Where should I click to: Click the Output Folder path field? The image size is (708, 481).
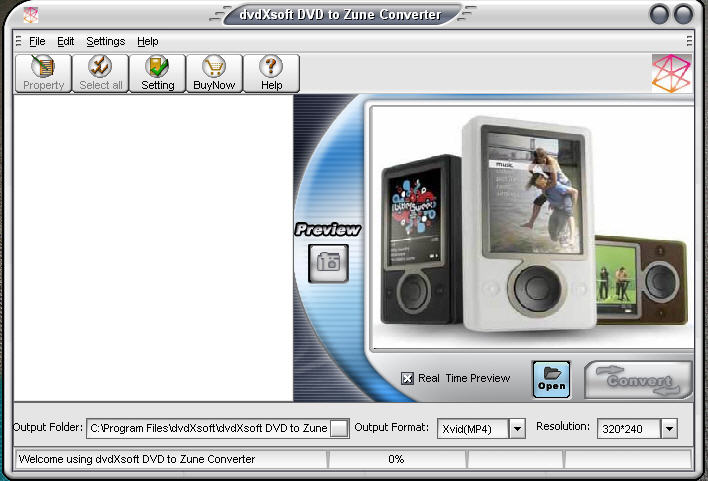pyautogui.click(x=209, y=428)
